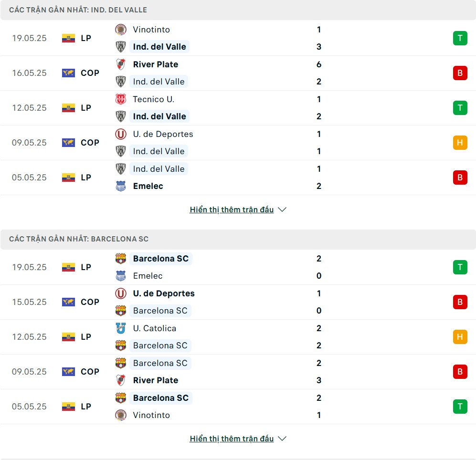Click the River Plate crest in the 16.05.25 match
The width and height of the screenshot is (476, 460).
coord(120,64)
